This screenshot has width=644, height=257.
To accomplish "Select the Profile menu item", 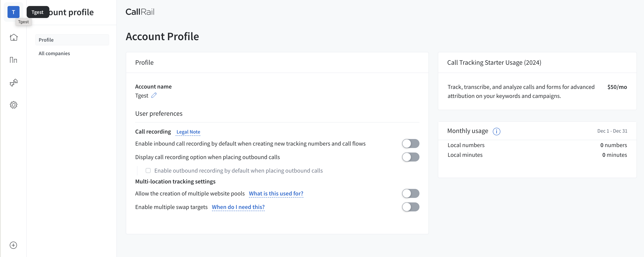I will pos(72,40).
